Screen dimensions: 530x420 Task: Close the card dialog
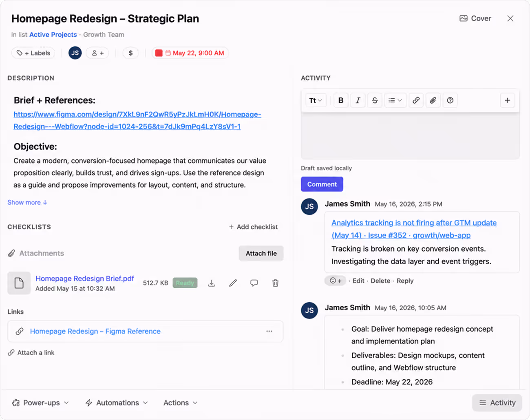point(510,18)
